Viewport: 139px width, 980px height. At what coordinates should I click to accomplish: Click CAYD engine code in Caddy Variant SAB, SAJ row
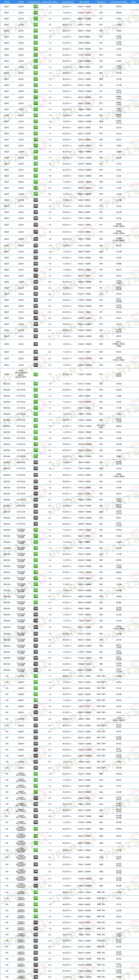coord(119,929)
